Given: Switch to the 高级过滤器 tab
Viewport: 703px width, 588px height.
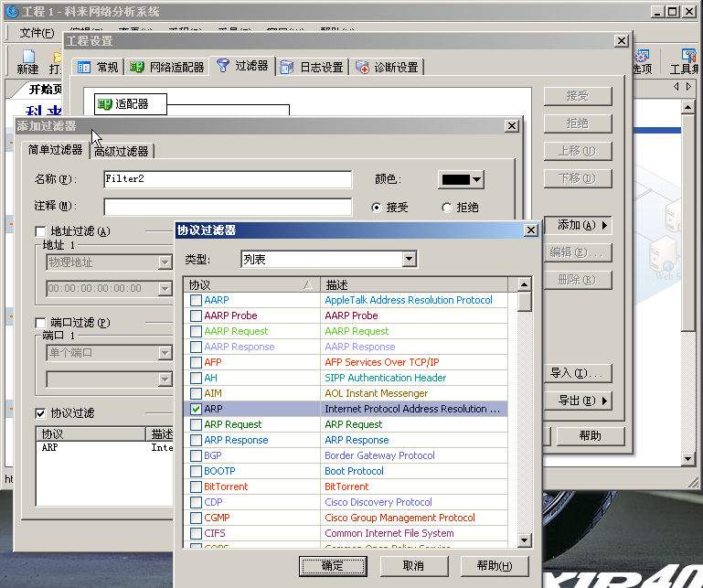Looking at the screenshot, I should (x=122, y=151).
